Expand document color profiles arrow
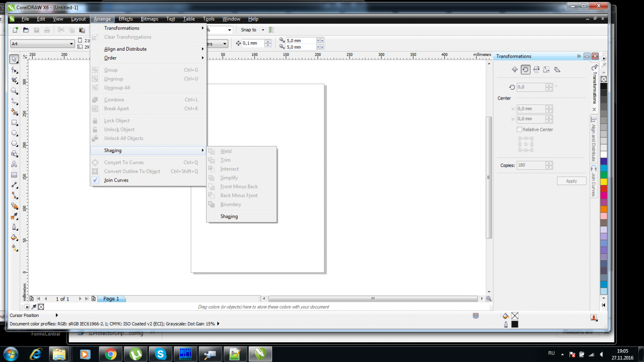The height and width of the screenshot is (362, 644). 218,324
